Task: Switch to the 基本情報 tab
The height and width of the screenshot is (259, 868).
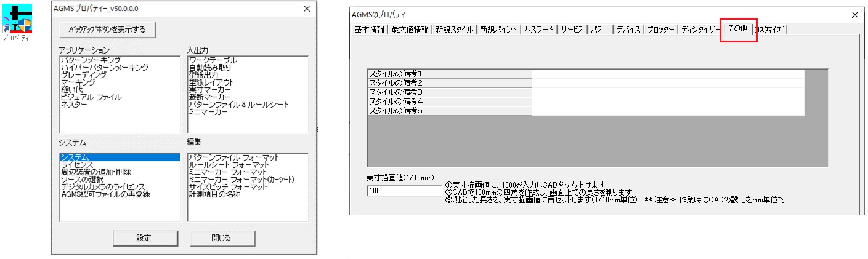Action: pyautogui.click(x=370, y=29)
